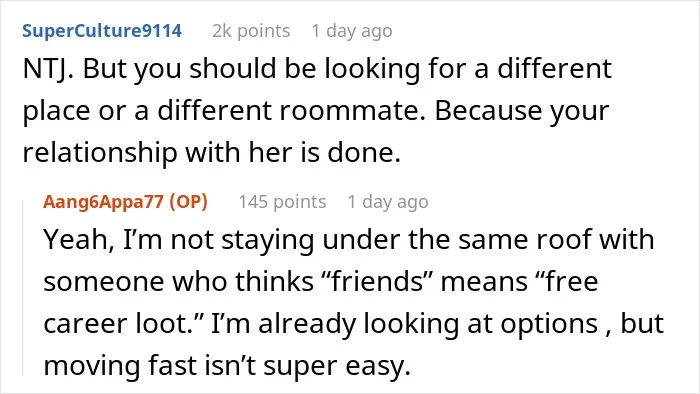Click the word NTJ in the top comment
Screen dimensions: 700x394
[47, 69]
